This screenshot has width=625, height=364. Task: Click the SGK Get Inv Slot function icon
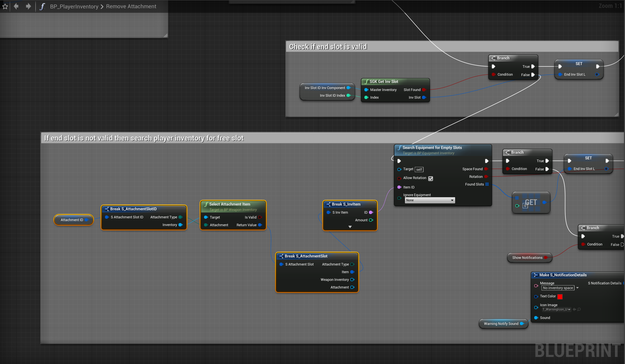pos(366,82)
